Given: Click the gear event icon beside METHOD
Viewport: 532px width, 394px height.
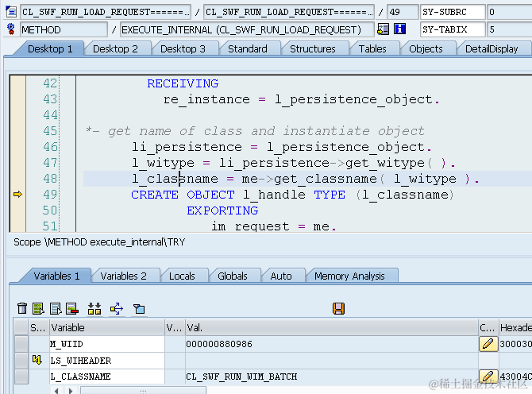Looking at the screenshot, I should (x=11, y=29).
